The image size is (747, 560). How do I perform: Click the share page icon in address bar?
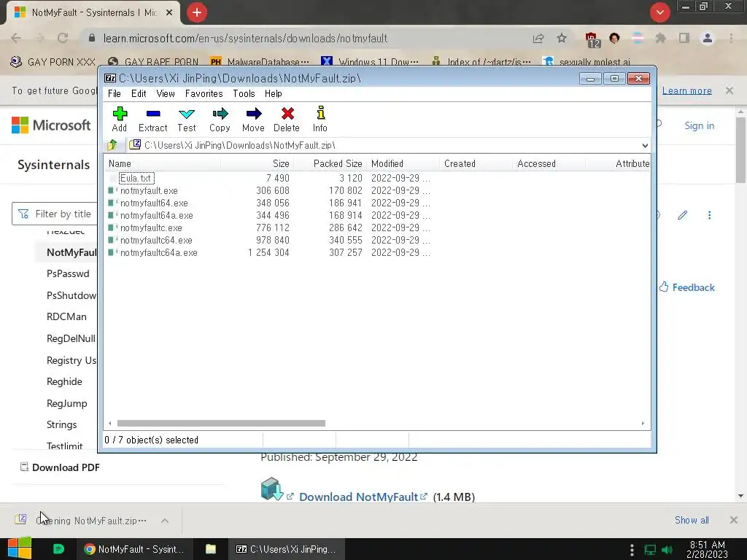[x=538, y=38]
